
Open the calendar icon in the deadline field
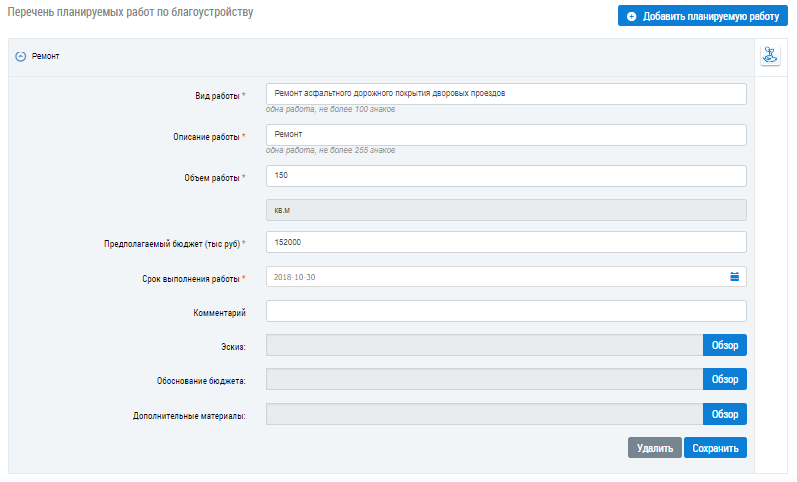[x=734, y=277]
